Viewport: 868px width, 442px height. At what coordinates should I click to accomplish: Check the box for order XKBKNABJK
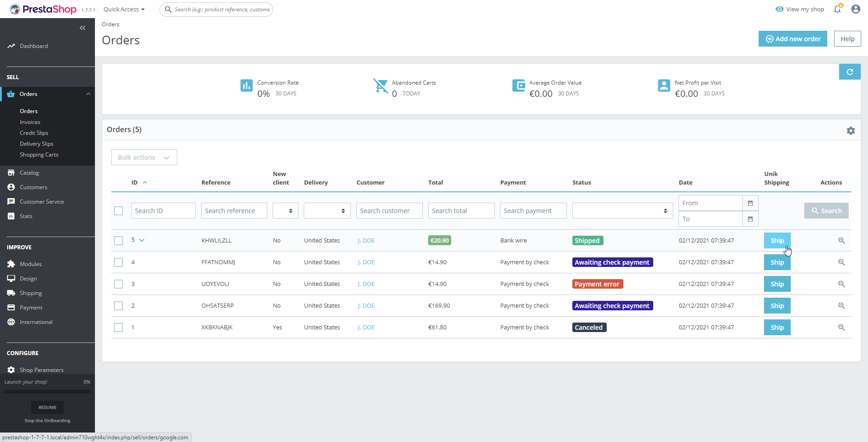point(118,328)
